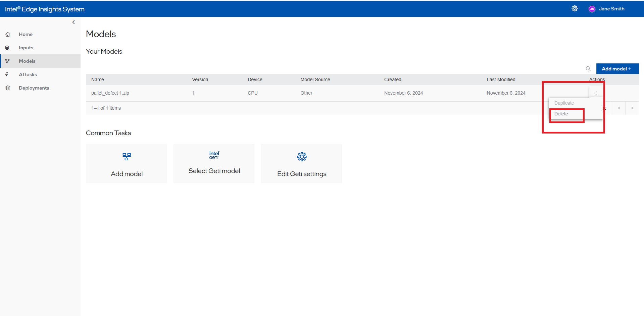644x316 pixels.
Task: Click the Intel Geti logo icon
Action: coord(214,155)
